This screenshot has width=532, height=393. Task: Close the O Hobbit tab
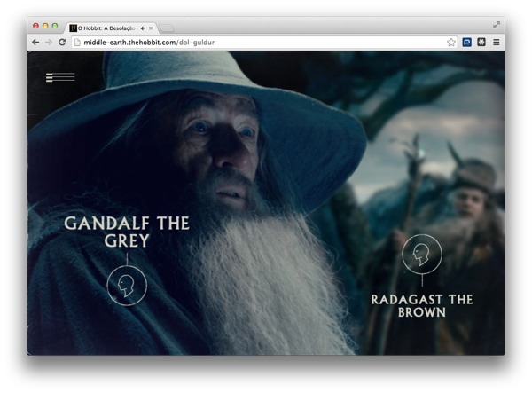point(151,28)
